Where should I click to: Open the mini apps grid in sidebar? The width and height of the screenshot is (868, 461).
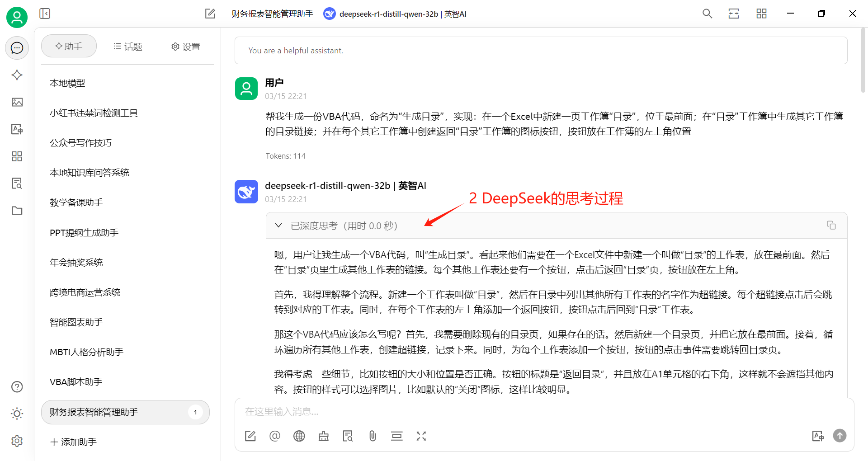[17, 156]
